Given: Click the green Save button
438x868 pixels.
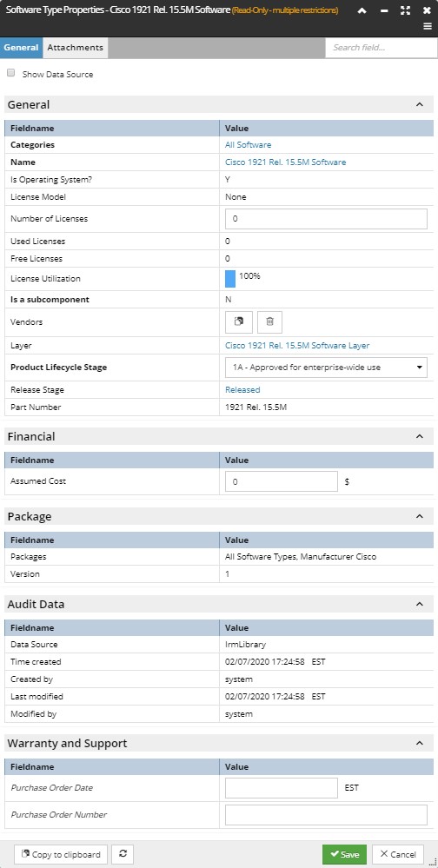Looking at the screenshot, I should coord(344,854).
